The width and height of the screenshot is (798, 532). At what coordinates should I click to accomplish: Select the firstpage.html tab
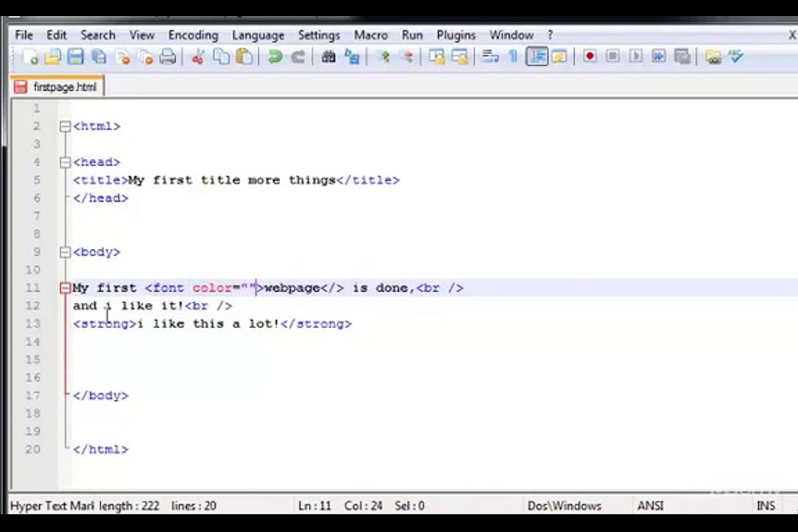tap(57, 87)
